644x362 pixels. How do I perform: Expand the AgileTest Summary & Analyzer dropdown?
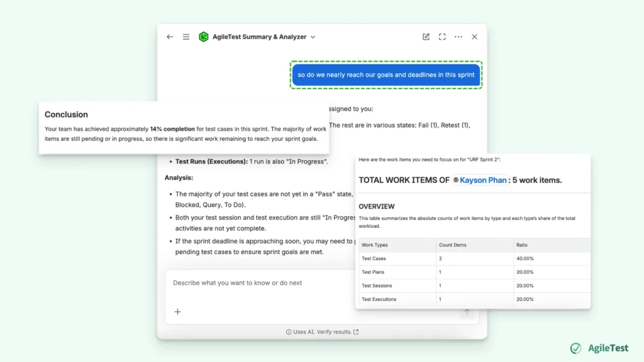(x=313, y=37)
